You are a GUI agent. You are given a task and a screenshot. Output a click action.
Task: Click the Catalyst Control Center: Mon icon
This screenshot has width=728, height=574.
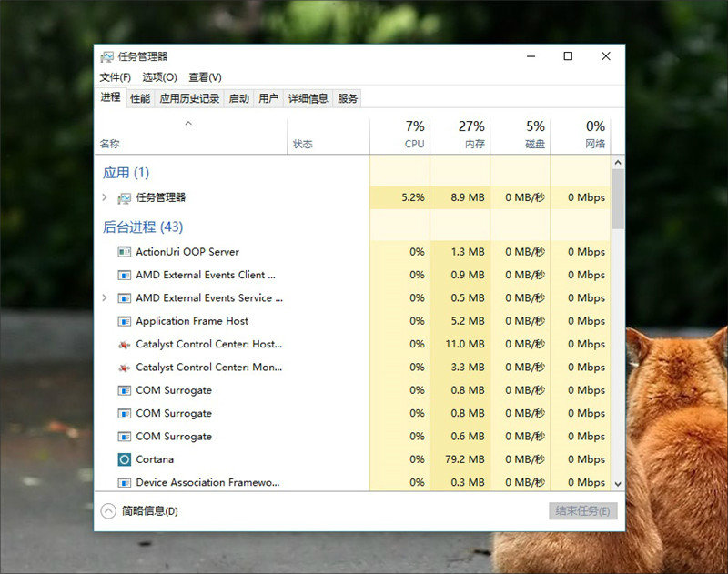click(124, 368)
